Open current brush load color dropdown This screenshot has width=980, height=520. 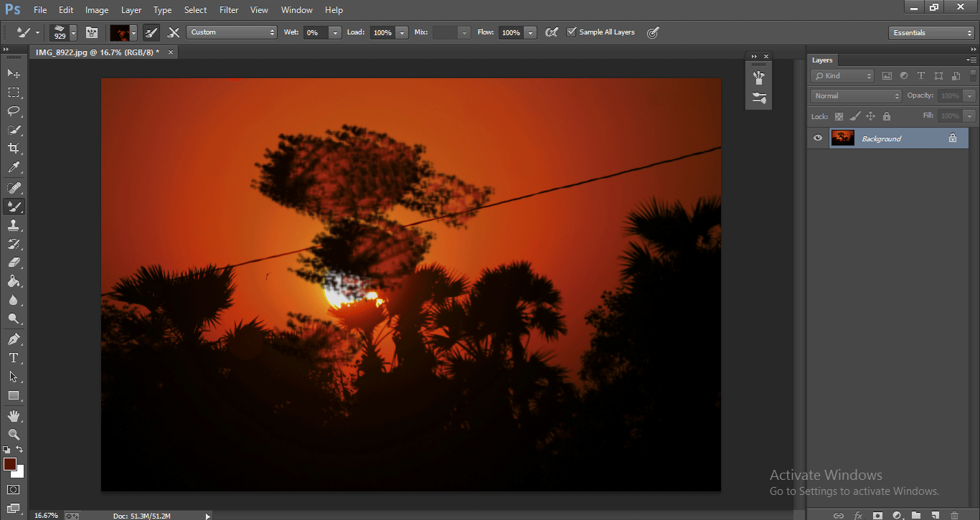pos(133,32)
